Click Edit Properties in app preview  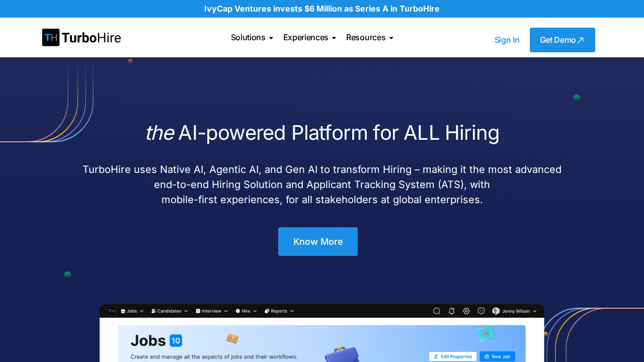453,356
